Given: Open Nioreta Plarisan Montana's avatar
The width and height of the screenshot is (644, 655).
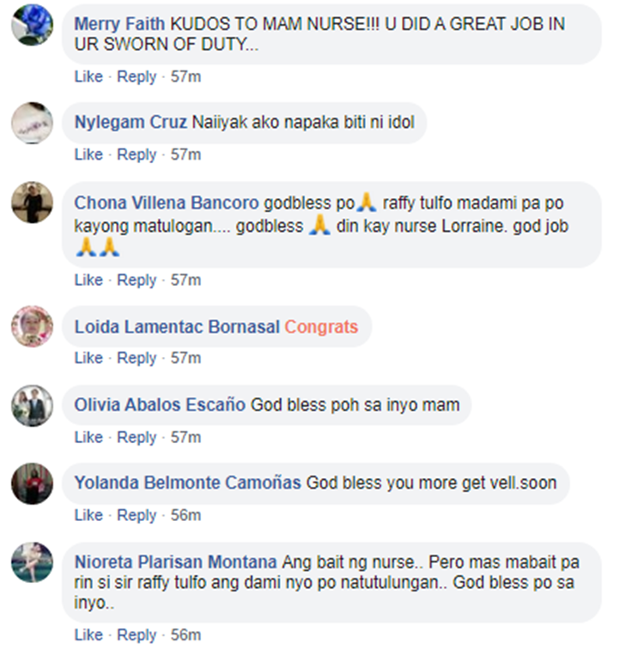Looking at the screenshot, I should pyautogui.click(x=32, y=562).
